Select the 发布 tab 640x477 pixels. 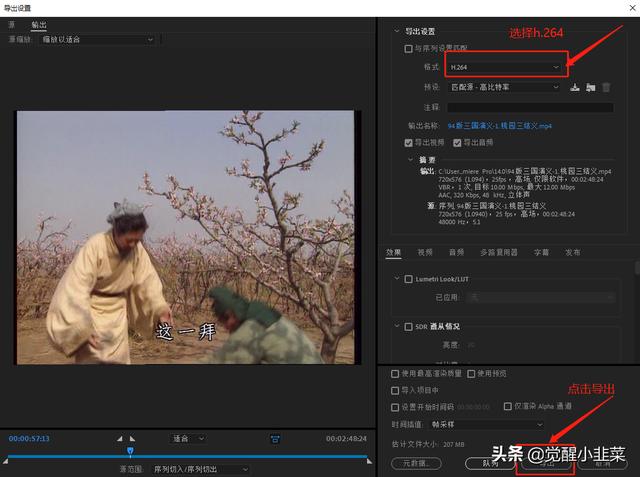tap(573, 253)
